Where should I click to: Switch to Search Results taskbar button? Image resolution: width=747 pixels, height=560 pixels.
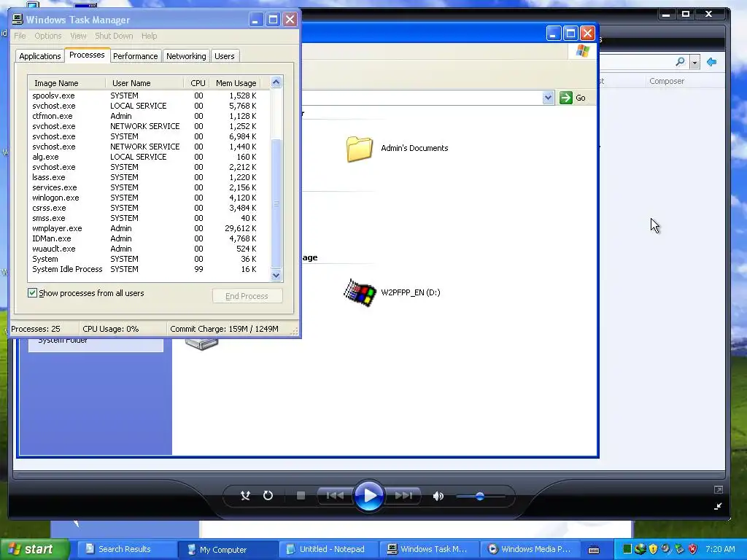tap(125, 550)
